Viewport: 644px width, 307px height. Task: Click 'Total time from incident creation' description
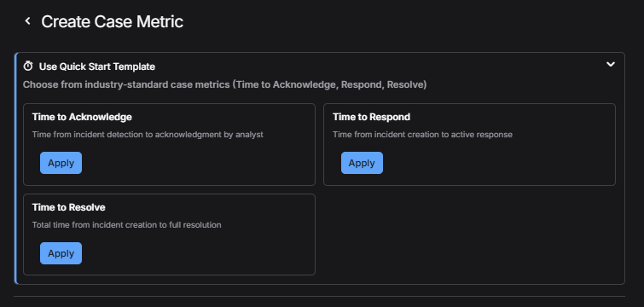127,225
